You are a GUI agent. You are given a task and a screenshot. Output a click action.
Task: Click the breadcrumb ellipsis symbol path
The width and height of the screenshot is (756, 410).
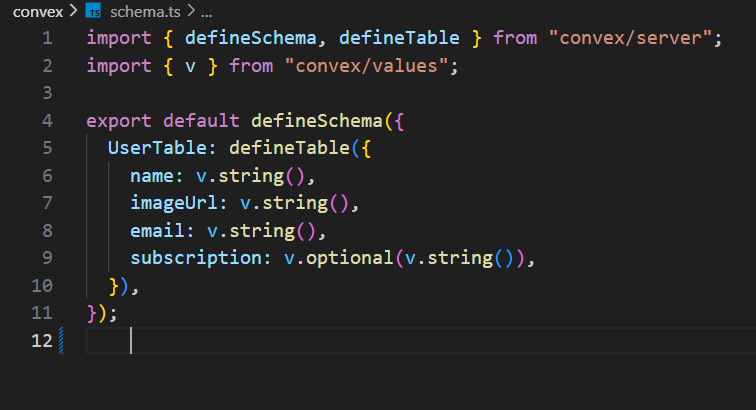[x=207, y=13]
